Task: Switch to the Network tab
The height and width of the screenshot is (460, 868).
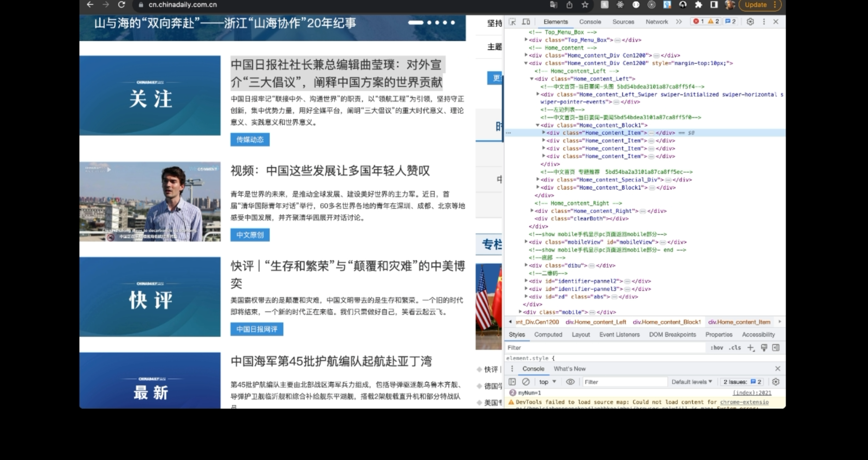Action: (x=656, y=22)
